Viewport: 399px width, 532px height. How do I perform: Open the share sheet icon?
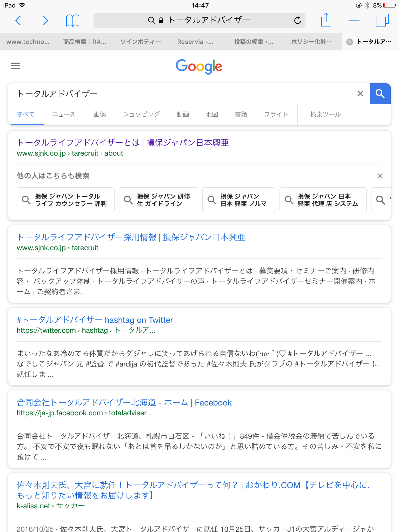326,20
